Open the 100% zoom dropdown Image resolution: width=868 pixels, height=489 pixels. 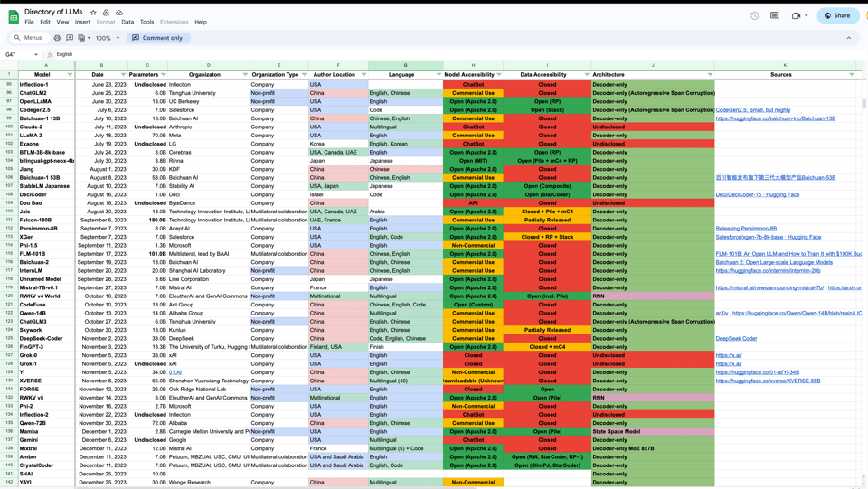107,38
